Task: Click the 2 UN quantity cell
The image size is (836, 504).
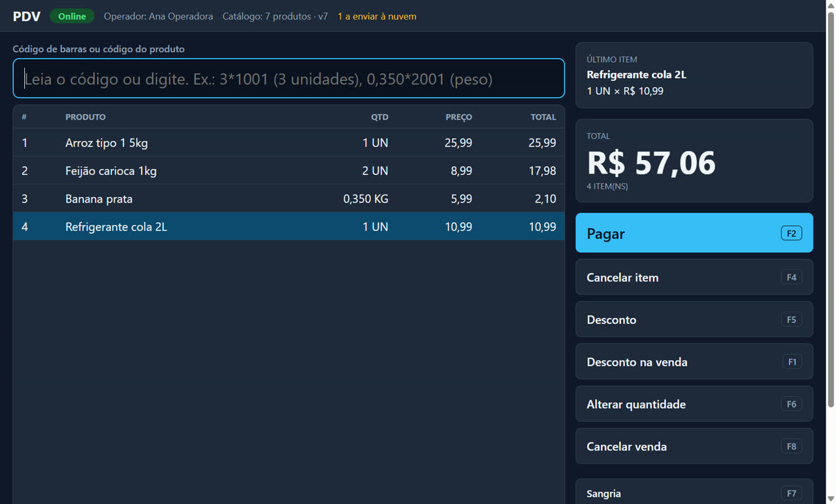Action: pyautogui.click(x=375, y=171)
